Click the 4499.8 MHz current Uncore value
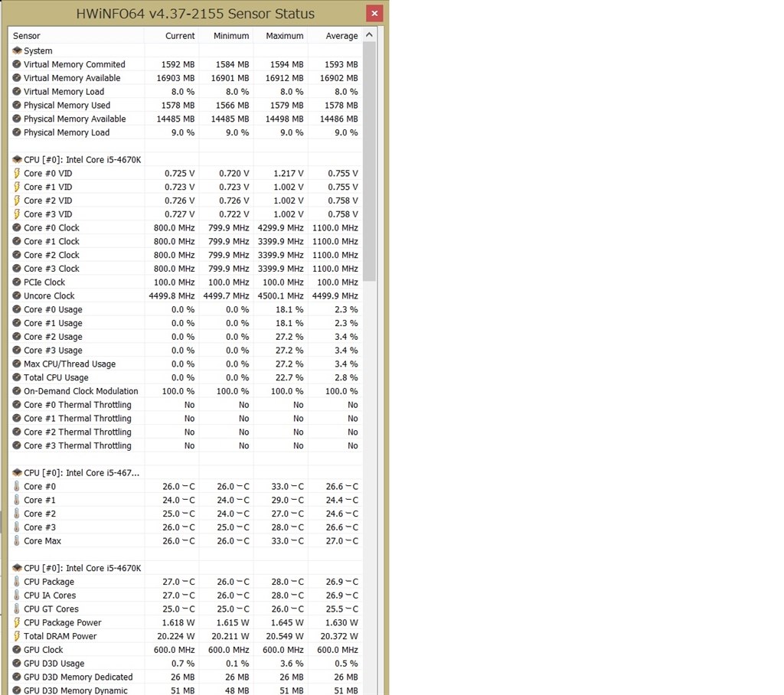Image resolution: width=784 pixels, height=695 pixels. point(171,295)
